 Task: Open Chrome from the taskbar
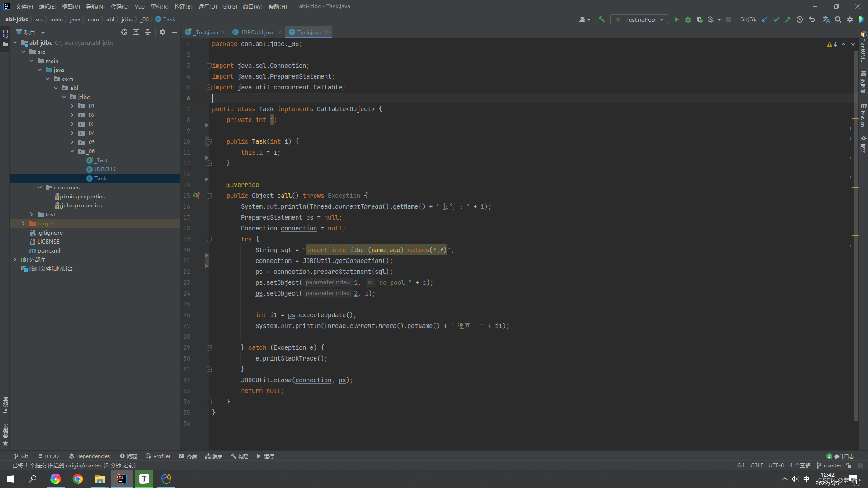pyautogui.click(x=78, y=479)
